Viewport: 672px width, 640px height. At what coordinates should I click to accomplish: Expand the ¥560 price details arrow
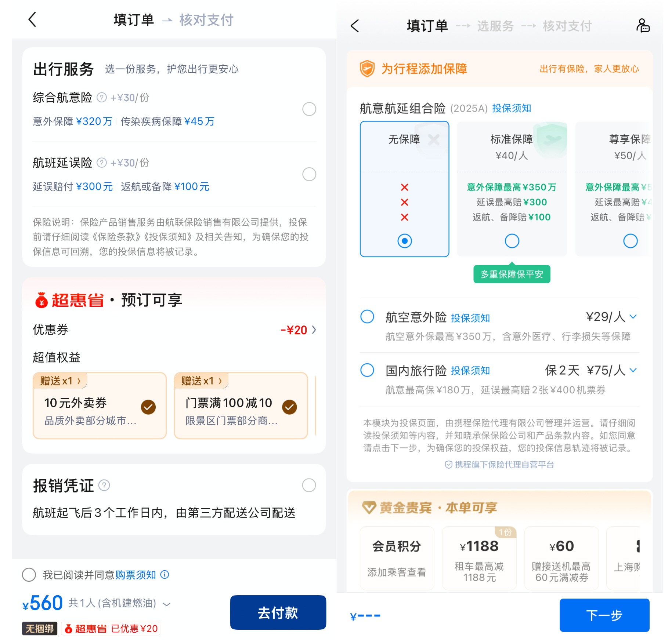click(x=167, y=604)
